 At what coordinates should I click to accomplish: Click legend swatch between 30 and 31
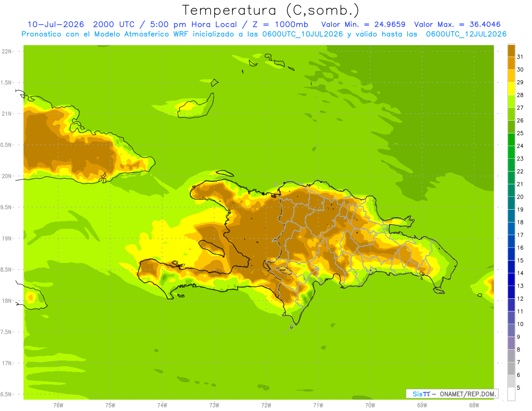coord(511,63)
